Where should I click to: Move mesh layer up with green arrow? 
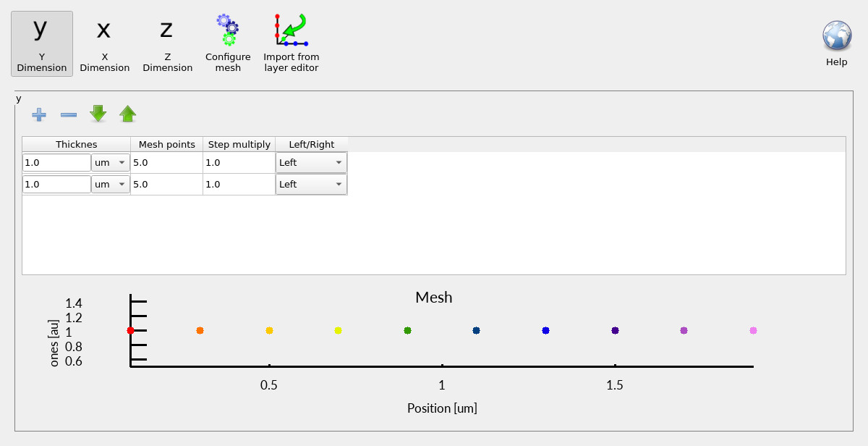[x=127, y=114]
